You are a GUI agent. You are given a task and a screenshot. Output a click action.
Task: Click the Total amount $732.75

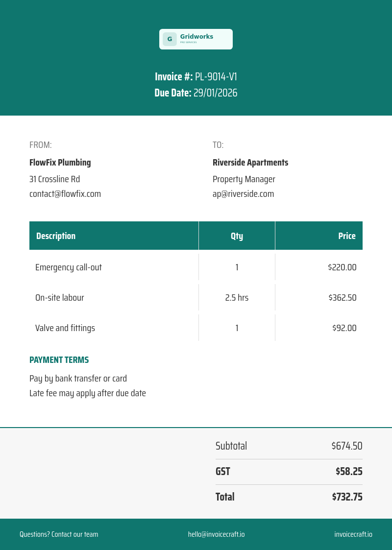(x=347, y=497)
